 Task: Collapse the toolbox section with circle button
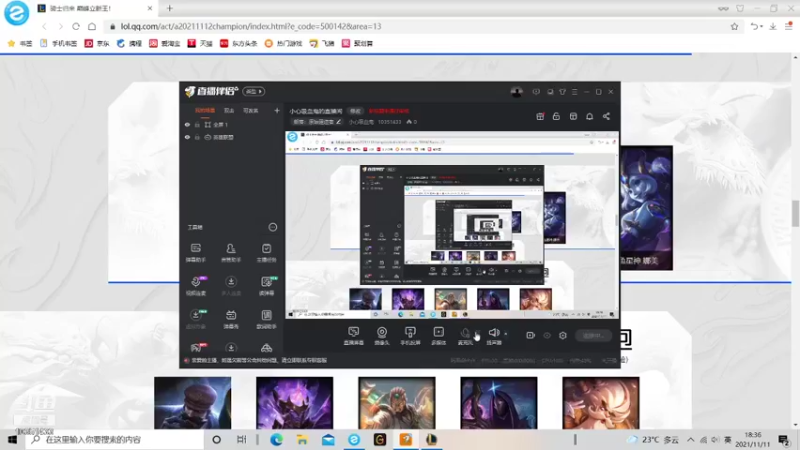273,227
